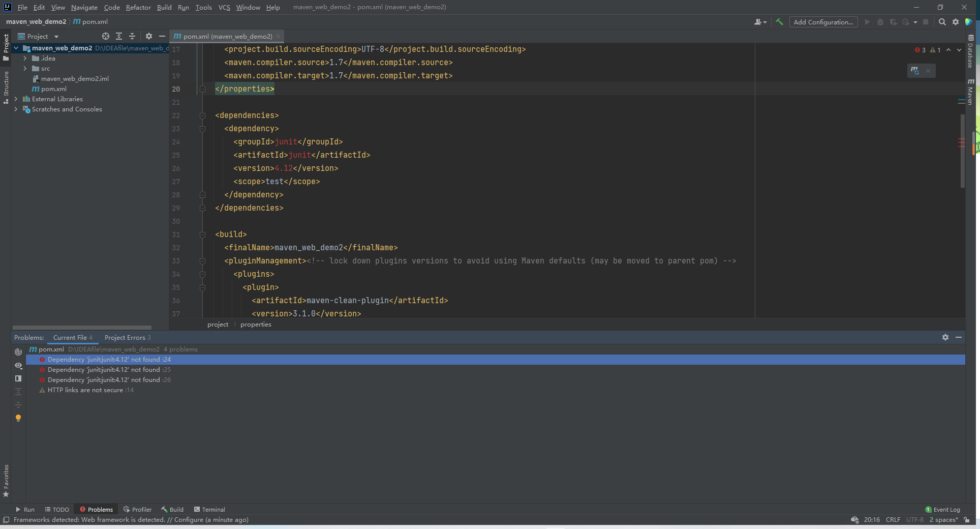Switch to Project Errors tab
Screen dimensions: 980x529
(x=128, y=337)
